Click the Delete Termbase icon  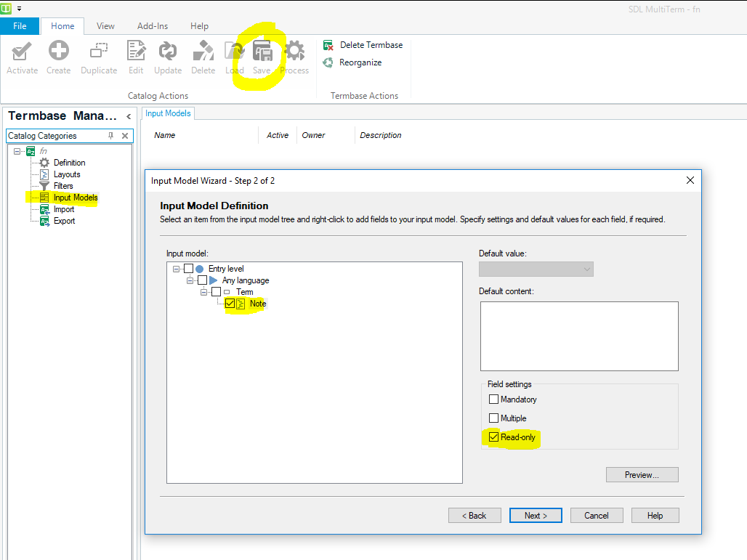(329, 45)
